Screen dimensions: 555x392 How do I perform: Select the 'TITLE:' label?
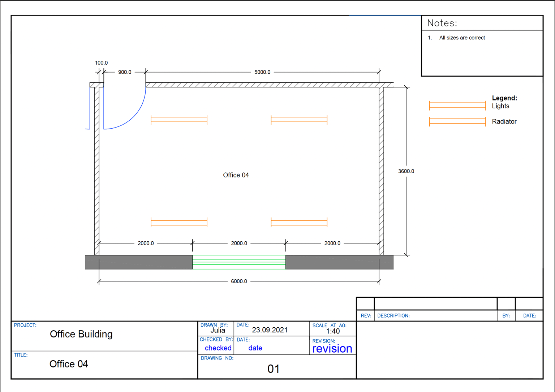point(21,355)
